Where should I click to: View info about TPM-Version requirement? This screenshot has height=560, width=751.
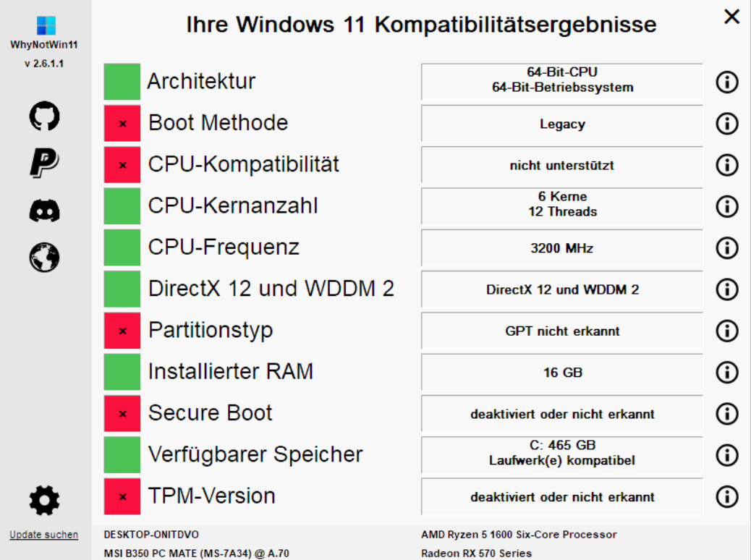point(727,497)
